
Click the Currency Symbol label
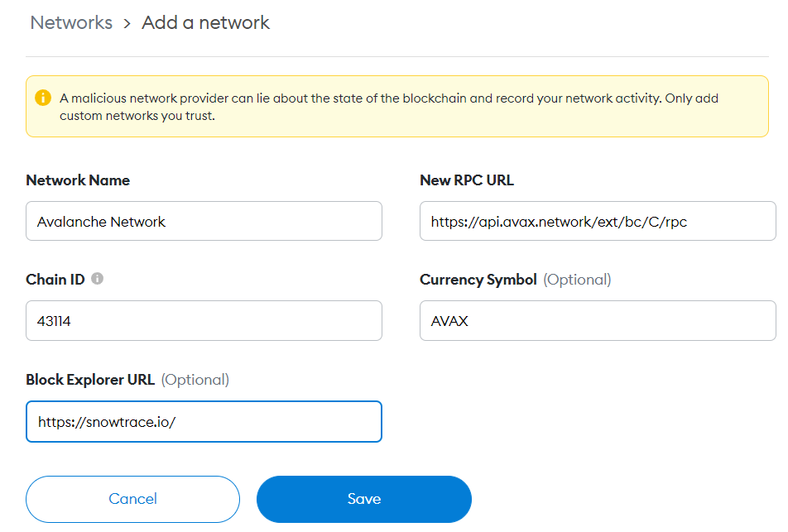coord(478,280)
